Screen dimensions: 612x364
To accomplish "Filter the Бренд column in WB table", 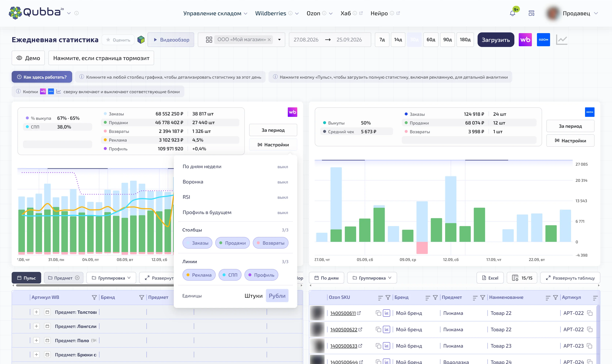I will click(x=141, y=297).
